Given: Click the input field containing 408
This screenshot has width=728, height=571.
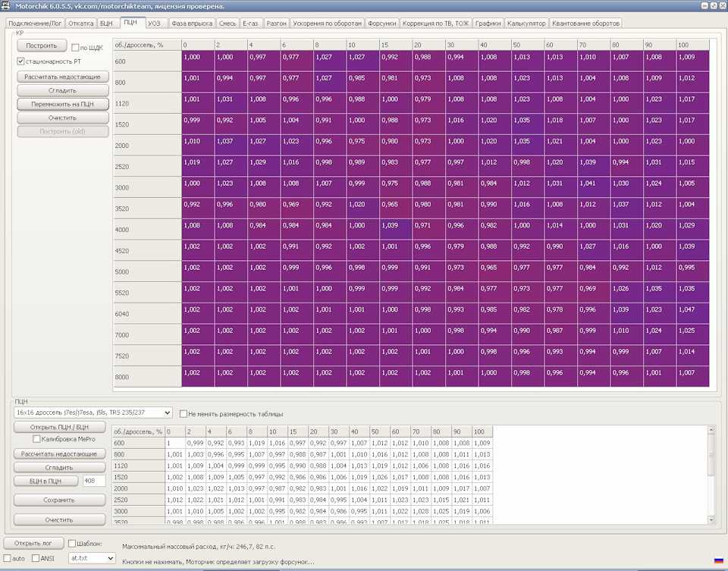Looking at the screenshot, I should click(x=94, y=481).
